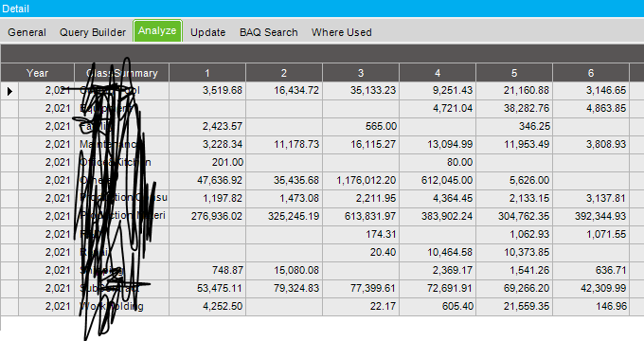Select the current row indicator arrow
This screenshot has width=644, height=341.
point(9,91)
